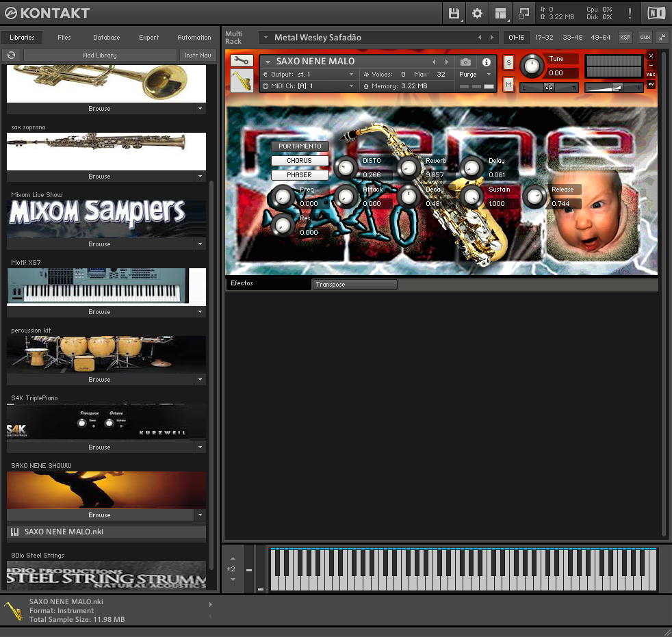Click the rack minimize arrows icon
Viewport: 672px width, 637px height.
662,37
